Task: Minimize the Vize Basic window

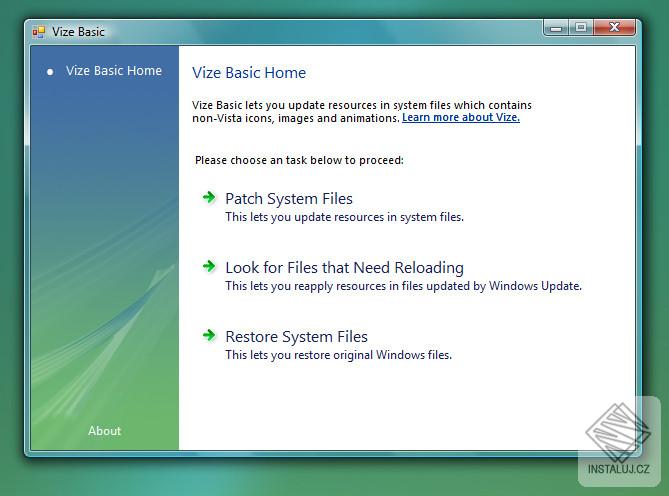Action: pos(556,28)
